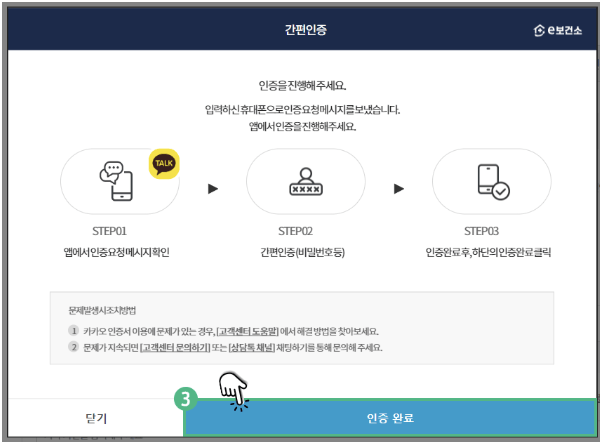Click the arrow between STEP02 and STEP03
600x442 pixels.
coord(399,189)
